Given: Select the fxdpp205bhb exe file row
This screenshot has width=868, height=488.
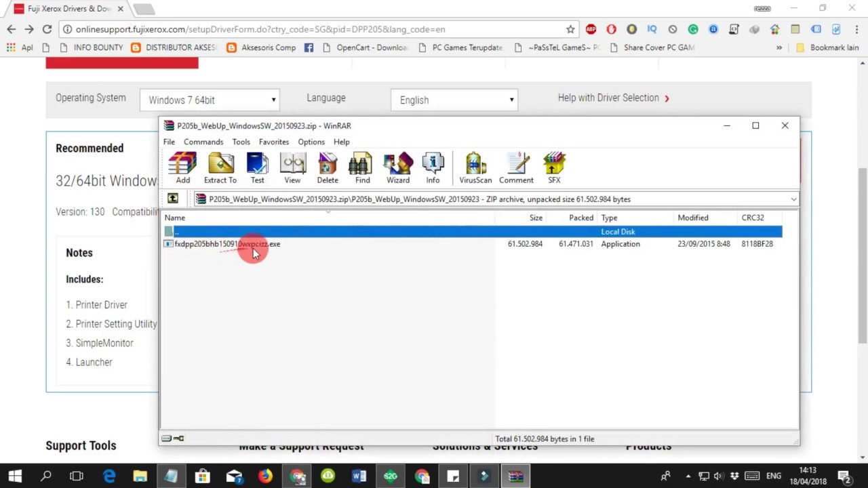Looking at the screenshot, I should pyautogui.click(x=472, y=244).
